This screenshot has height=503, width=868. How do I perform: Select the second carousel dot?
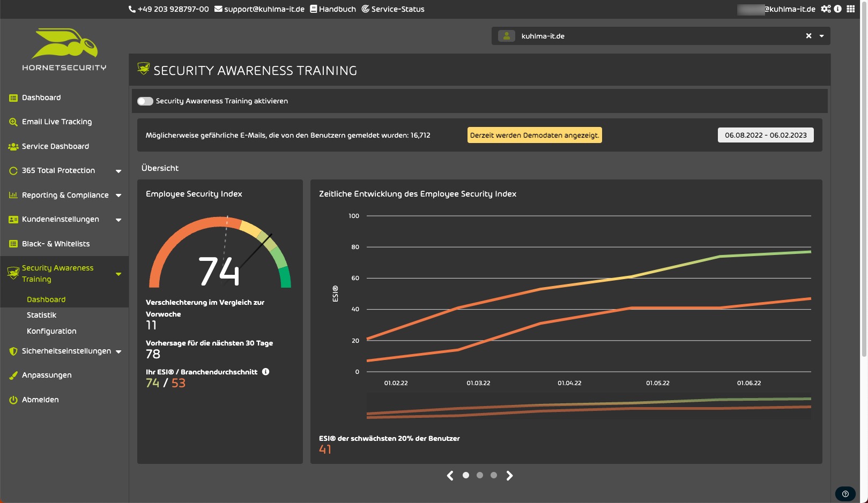tap(480, 475)
